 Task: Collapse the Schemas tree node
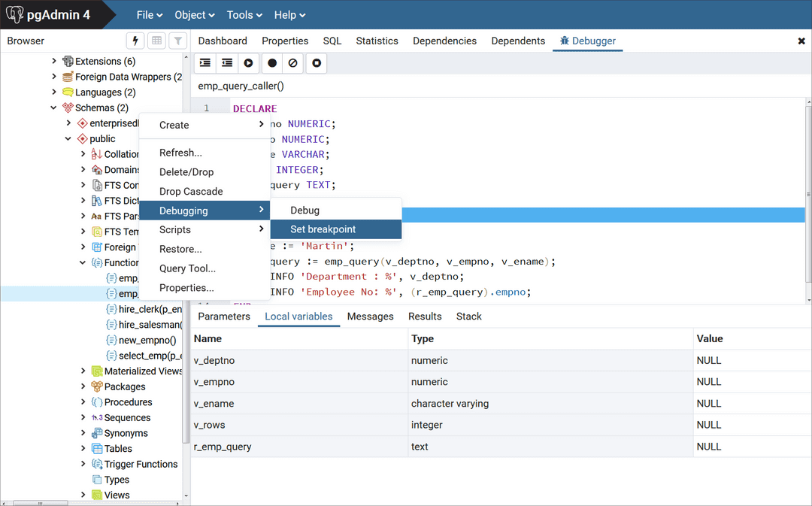pyautogui.click(x=53, y=108)
